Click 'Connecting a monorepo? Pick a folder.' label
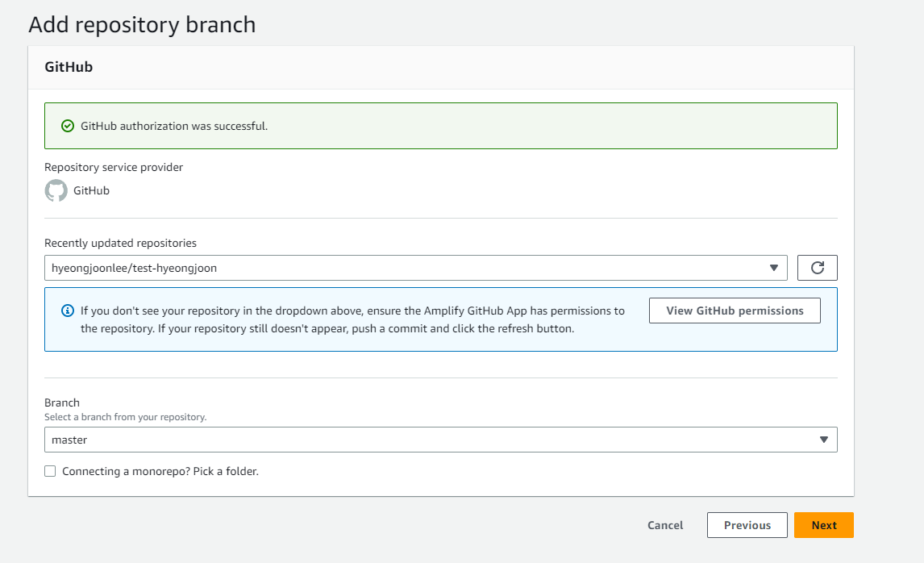The image size is (924, 563). coord(160,471)
